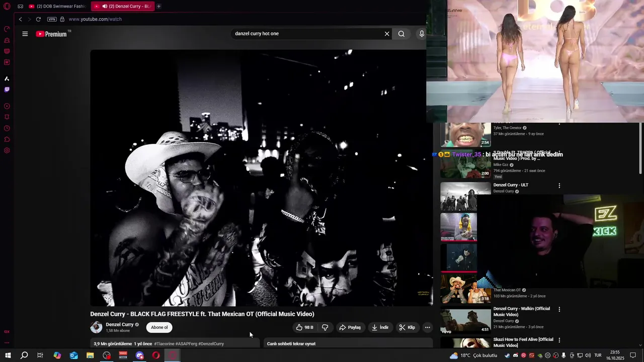Image resolution: width=644 pixels, height=362 pixels.
Task: Open Extensions cube icon in sidebar
Action: [x=7, y=139]
